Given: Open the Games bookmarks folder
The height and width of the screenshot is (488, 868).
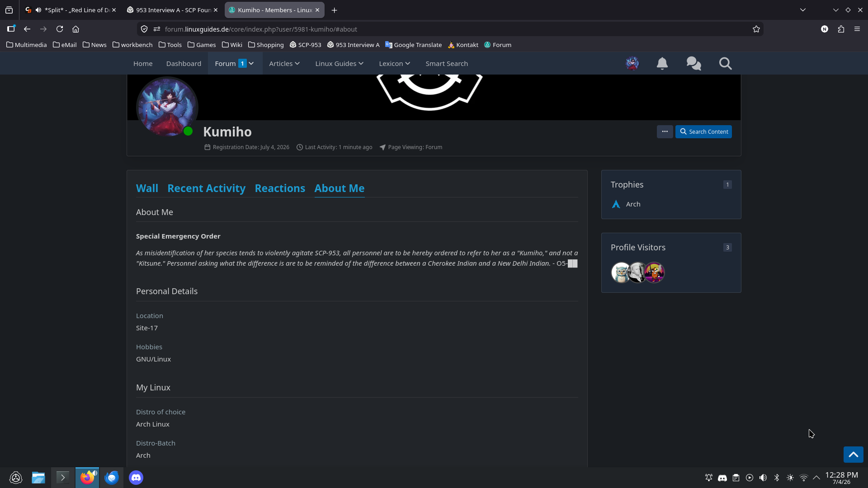Looking at the screenshot, I should pyautogui.click(x=202, y=45).
